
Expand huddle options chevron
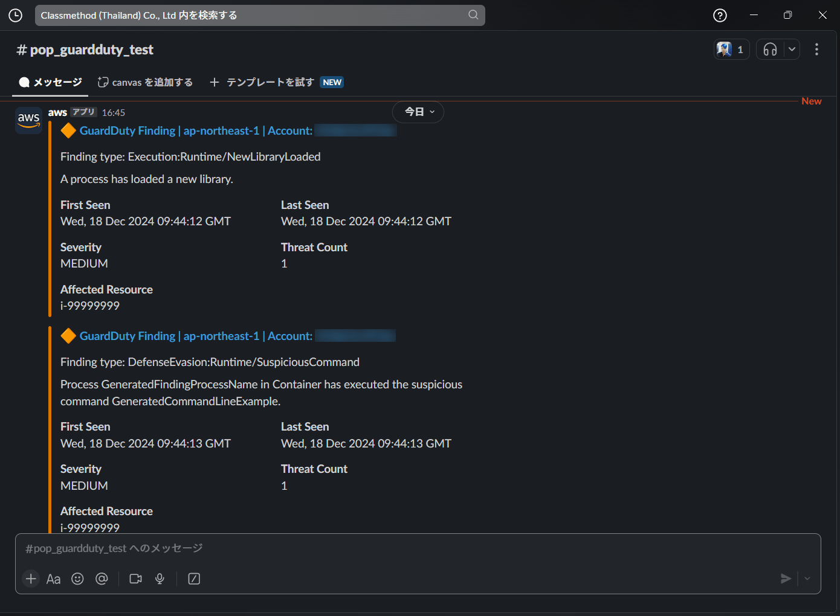(792, 50)
